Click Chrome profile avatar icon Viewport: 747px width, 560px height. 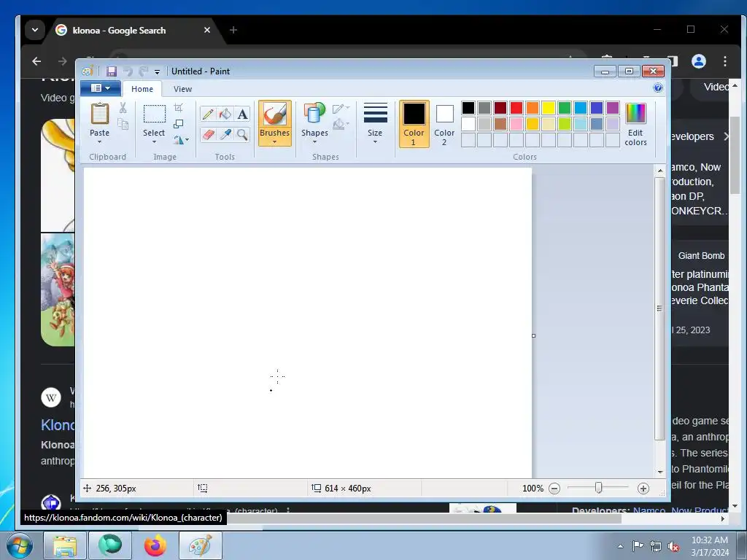699,61
